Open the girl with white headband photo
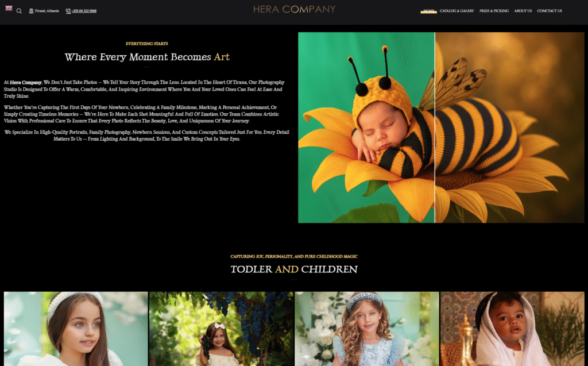The width and height of the screenshot is (588, 366). [76, 329]
